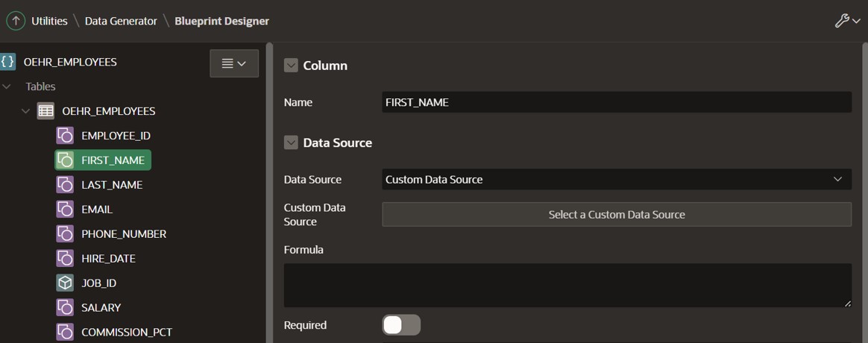The width and height of the screenshot is (868, 343).
Task: Toggle the Required switch
Action: [401, 325]
